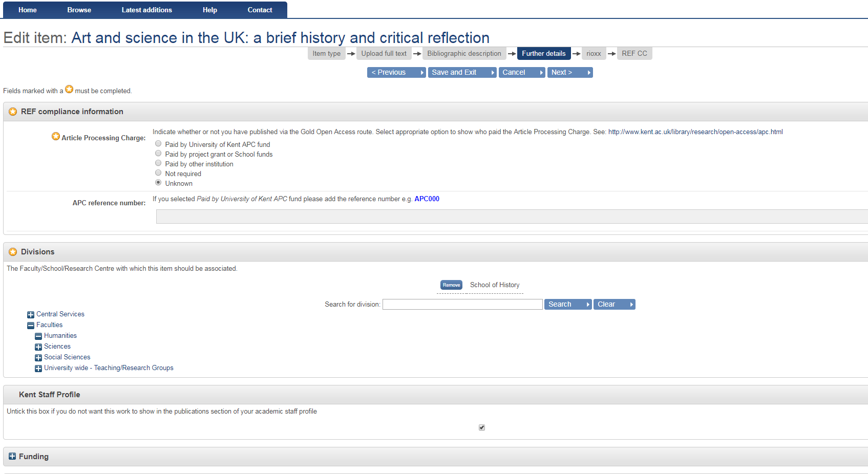Image resolution: width=868 pixels, height=474 pixels.
Task: Open the Browse menu item
Action: click(x=79, y=10)
